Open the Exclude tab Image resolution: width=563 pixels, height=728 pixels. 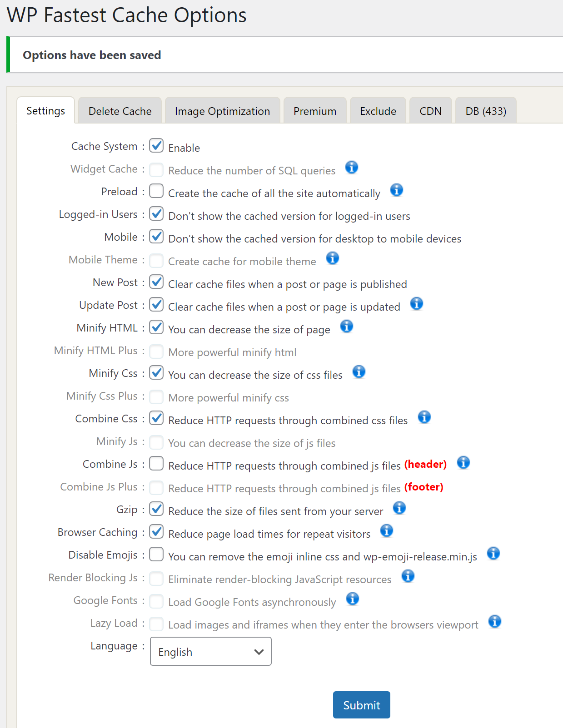(378, 110)
